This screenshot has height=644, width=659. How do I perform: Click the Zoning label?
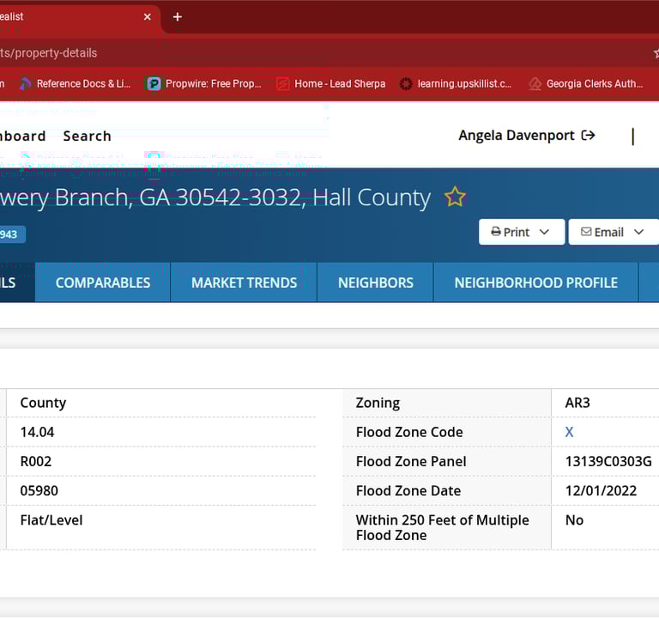pos(378,403)
